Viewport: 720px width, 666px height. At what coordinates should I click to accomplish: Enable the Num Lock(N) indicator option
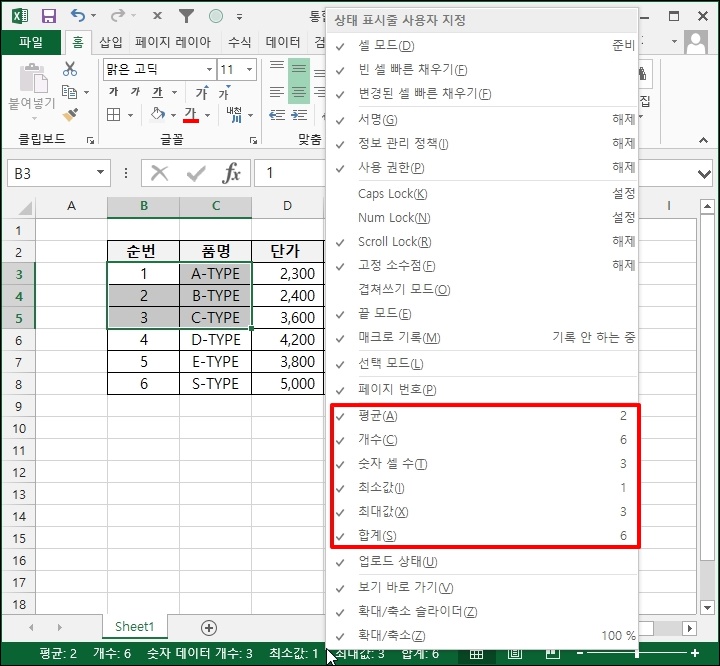[x=483, y=218]
